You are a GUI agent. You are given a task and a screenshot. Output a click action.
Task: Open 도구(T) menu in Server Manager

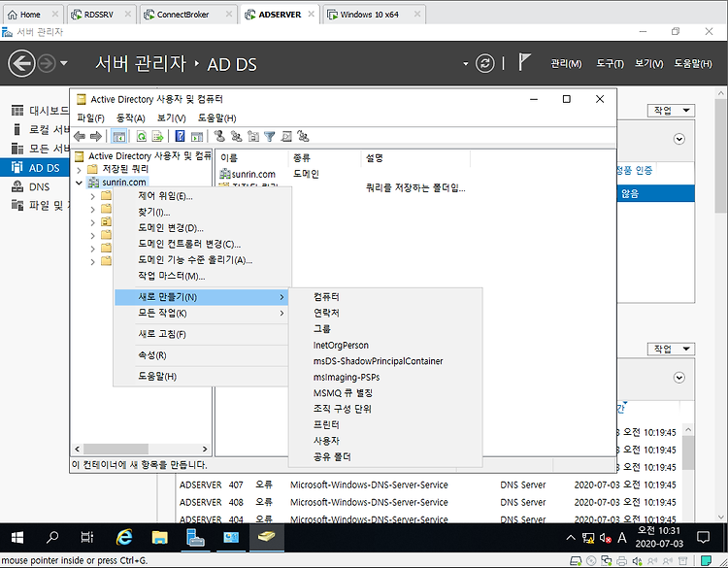point(610,64)
